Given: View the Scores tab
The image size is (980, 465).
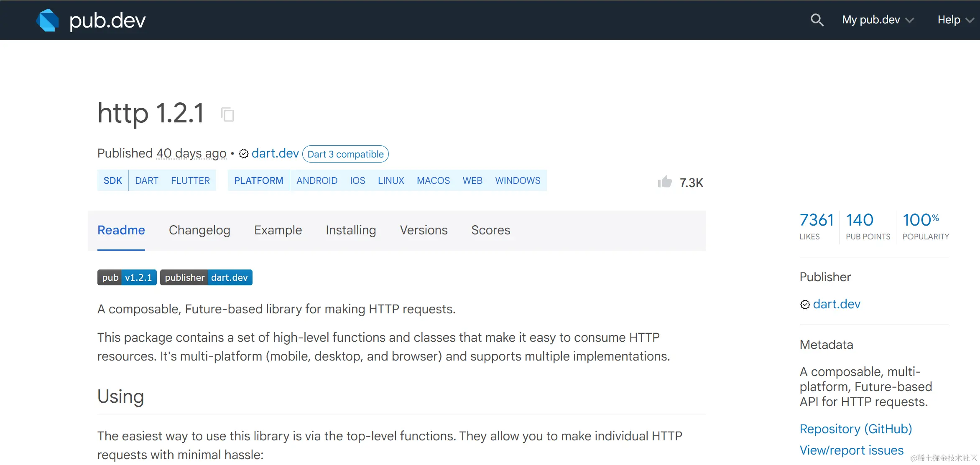Looking at the screenshot, I should [490, 230].
